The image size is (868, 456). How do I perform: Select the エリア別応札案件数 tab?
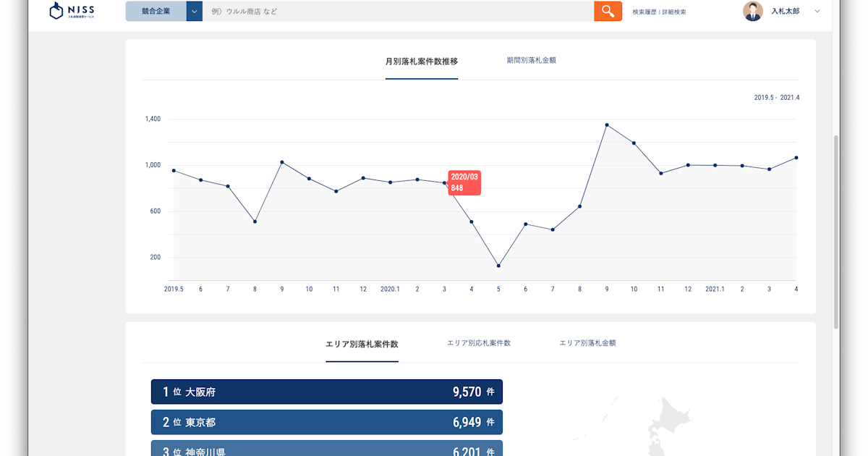tap(479, 343)
